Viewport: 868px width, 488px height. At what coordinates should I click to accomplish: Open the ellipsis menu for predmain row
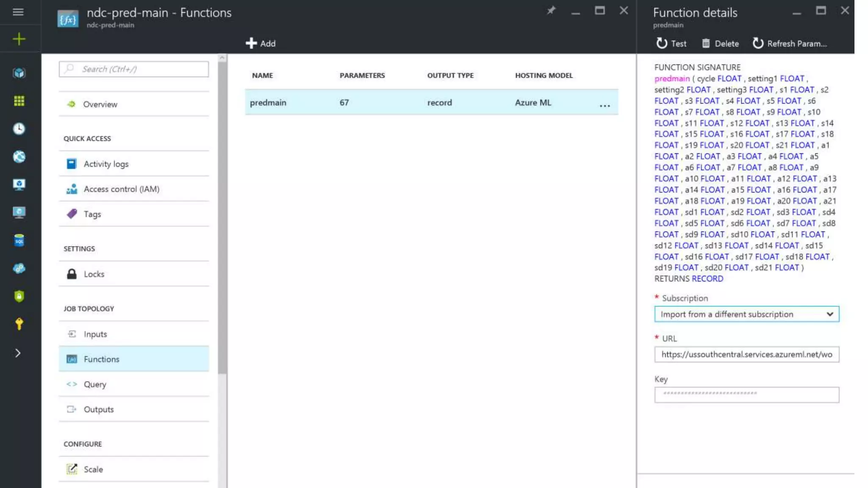click(x=605, y=105)
